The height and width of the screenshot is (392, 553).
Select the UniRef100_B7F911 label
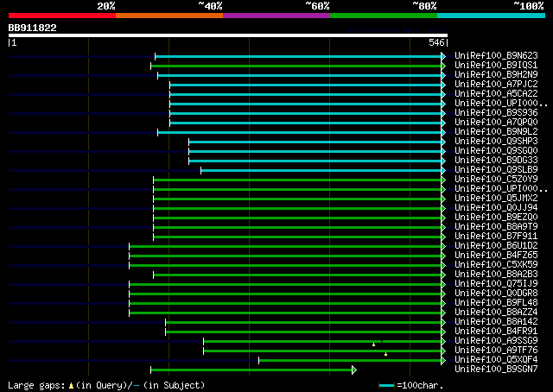(496, 237)
